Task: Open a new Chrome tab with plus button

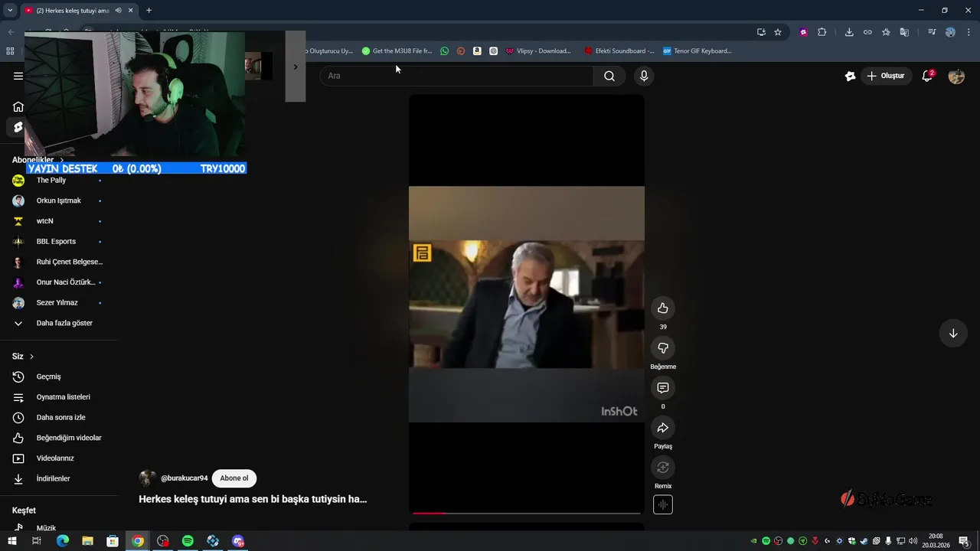Action: click(149, 11)
